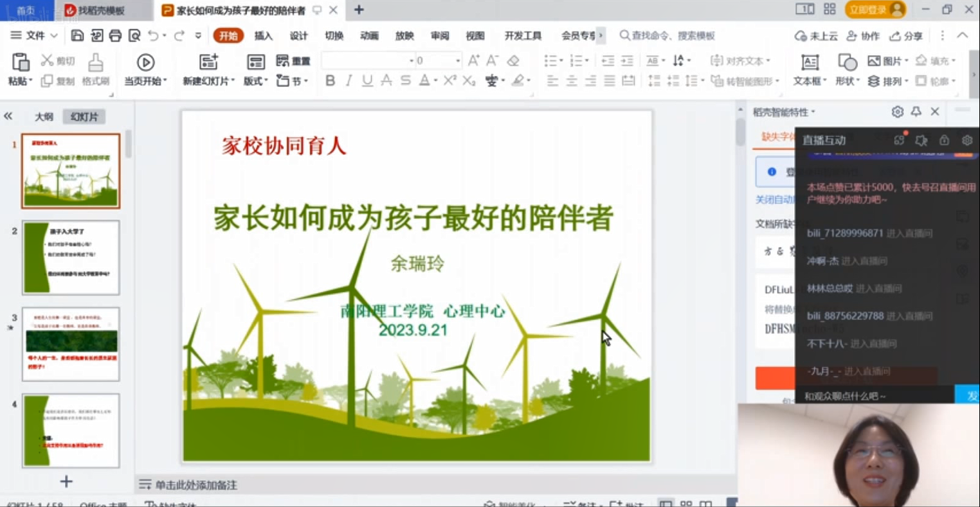Open the 文件 file menu dropdown
The height and width of the screenshot is (507, 980).
click(34, 35)
